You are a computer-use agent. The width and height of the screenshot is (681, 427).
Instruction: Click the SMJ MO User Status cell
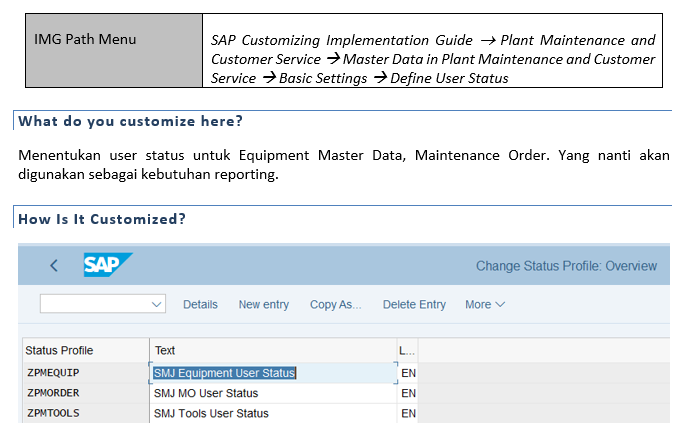pos(273,393)
